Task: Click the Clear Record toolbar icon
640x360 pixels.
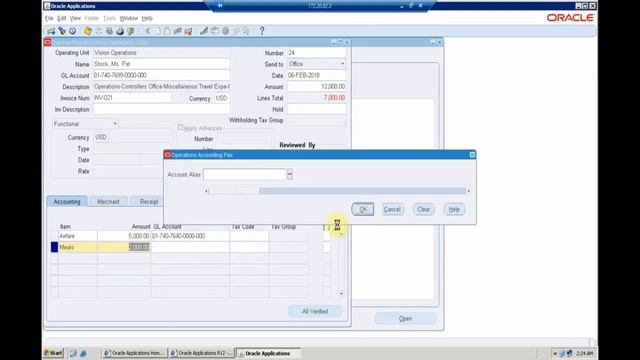Action: [x=178, y=31]
